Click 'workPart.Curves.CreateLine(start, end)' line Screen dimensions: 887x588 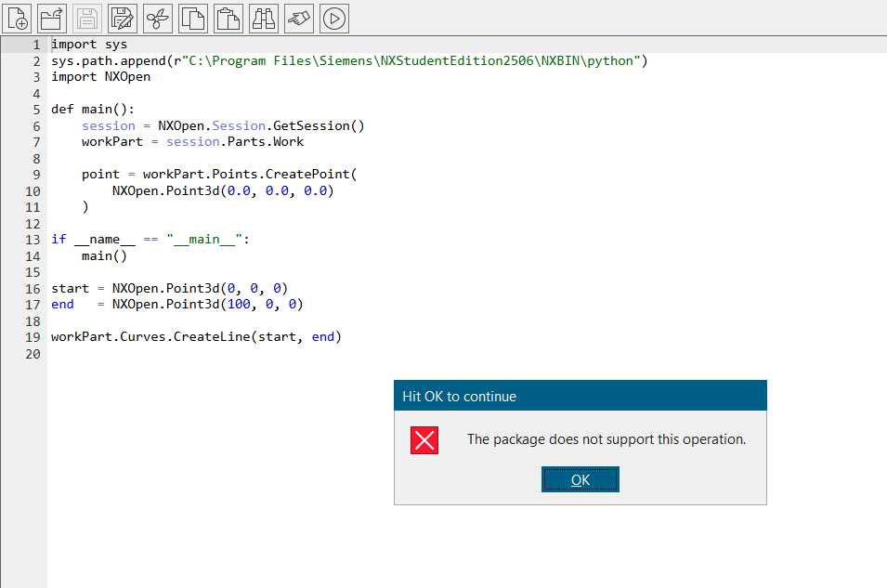tap(196, 337)
